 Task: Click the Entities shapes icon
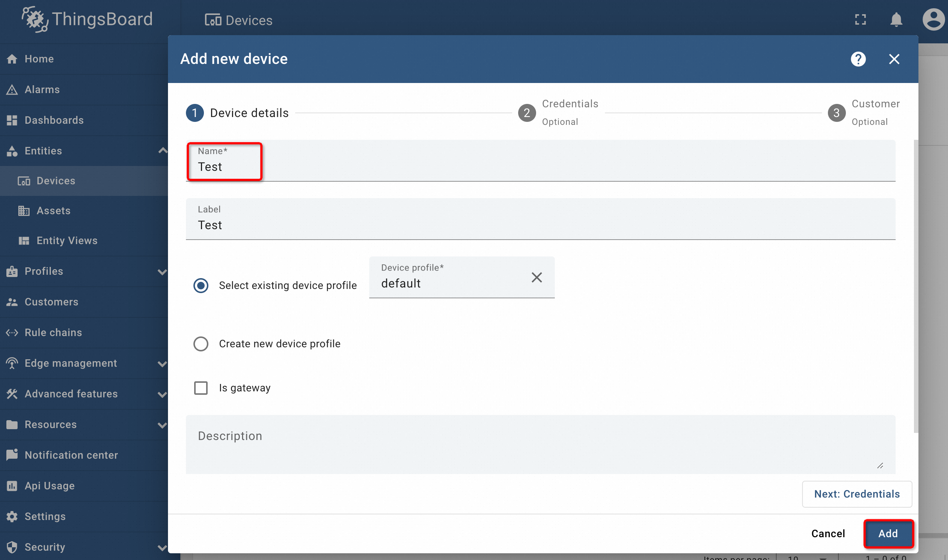pos(12,151)
